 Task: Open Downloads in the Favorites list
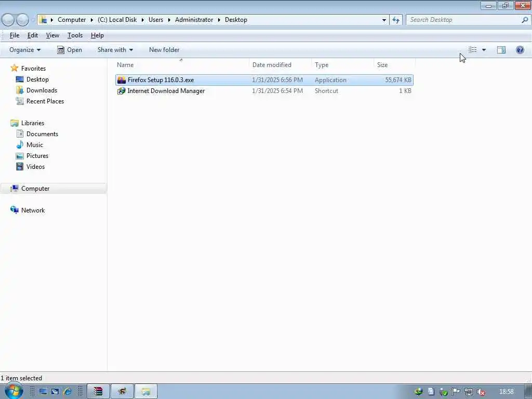42,90
